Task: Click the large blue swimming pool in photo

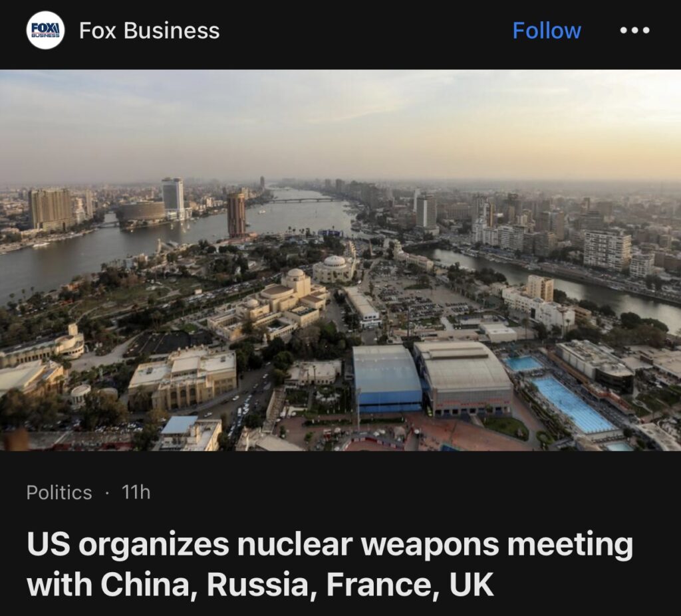Action: (571, 404)
